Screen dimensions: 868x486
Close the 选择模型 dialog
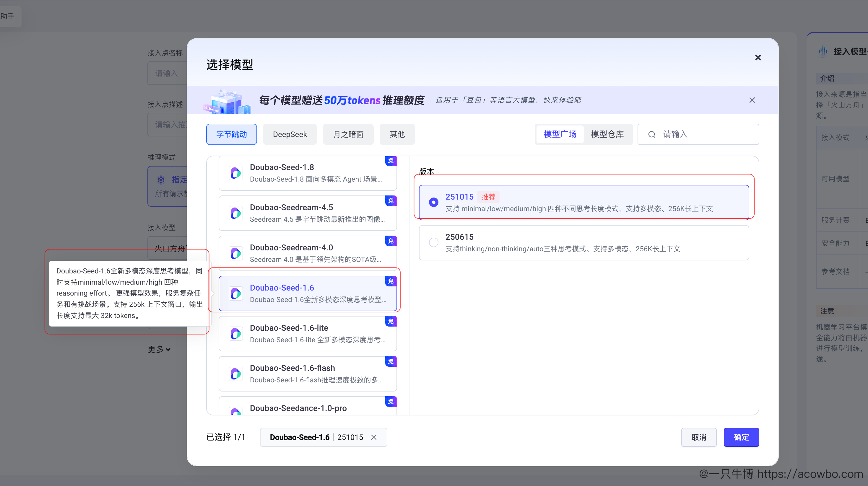point(758,58)
